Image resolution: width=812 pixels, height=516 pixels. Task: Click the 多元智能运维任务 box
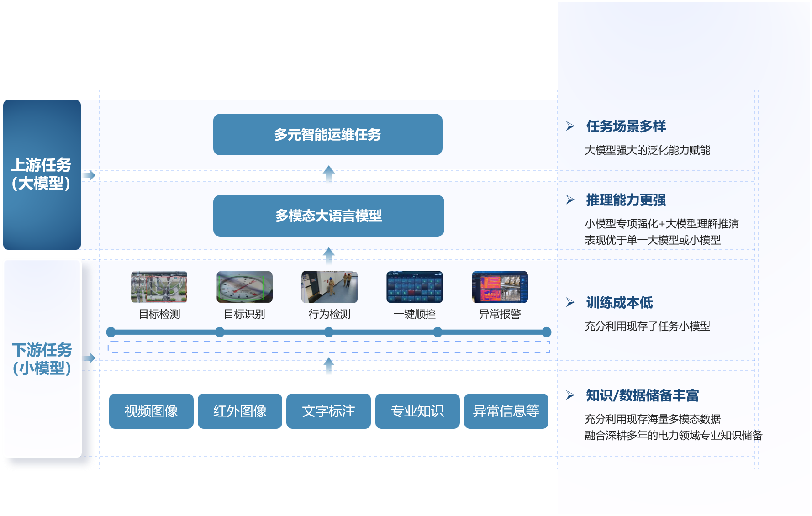(327, 135)
